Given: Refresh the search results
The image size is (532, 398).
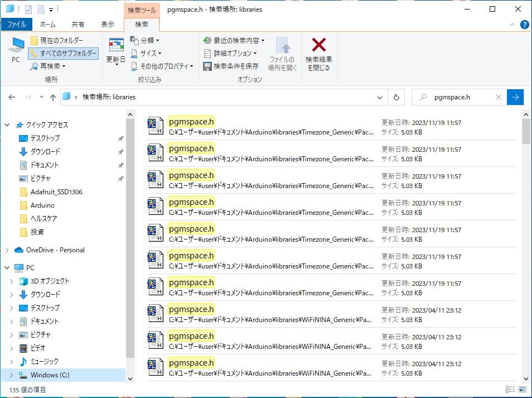Looking at the screenshot, I should click(396, 98).
